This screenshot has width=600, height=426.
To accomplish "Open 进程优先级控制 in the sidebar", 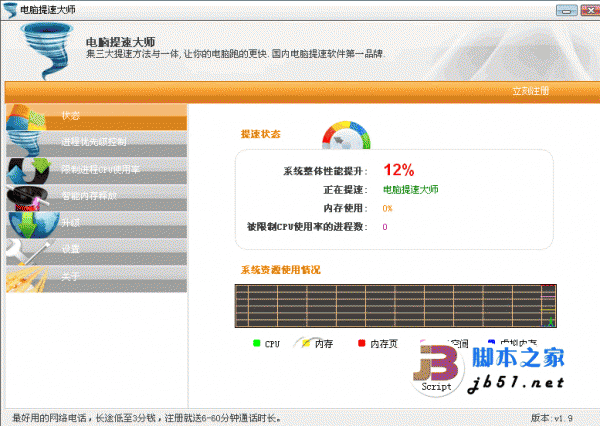I will coord(96,143).
